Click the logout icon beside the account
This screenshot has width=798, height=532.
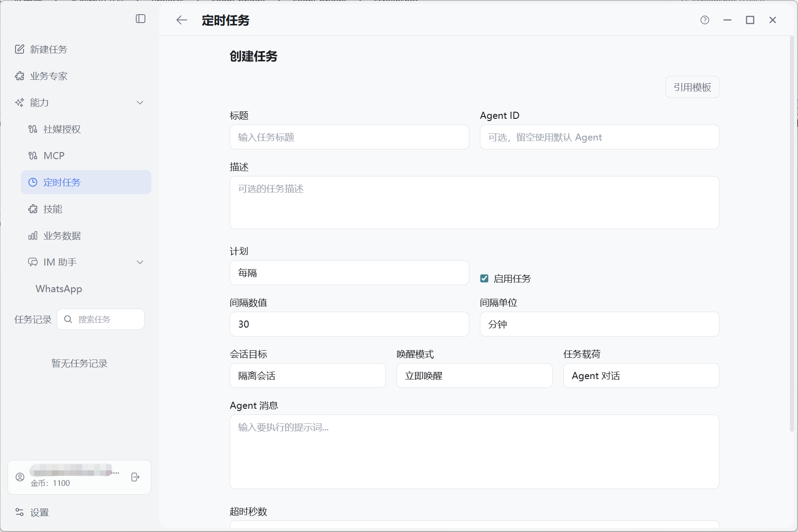pos(136,477)
